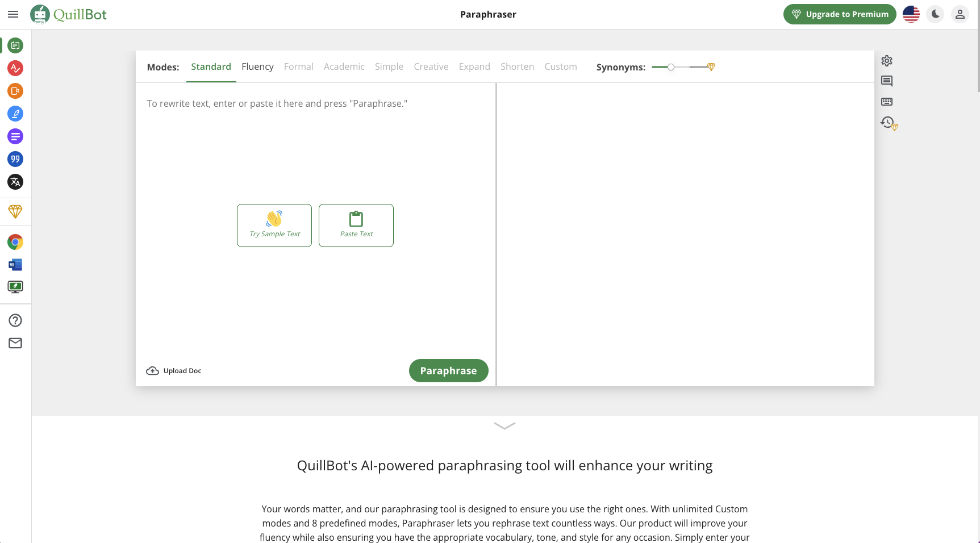Open the Contact mail icon
The image size is (980, 543).
tap(15, 343)
